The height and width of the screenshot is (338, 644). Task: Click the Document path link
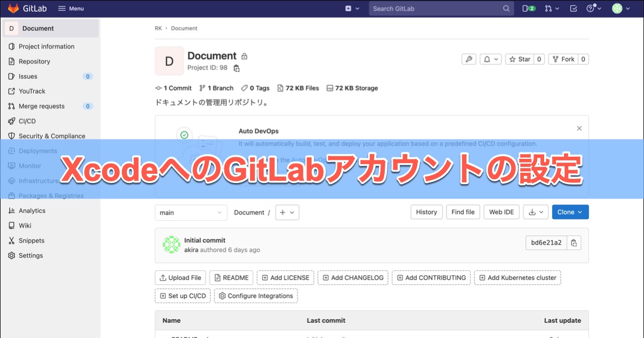249,212
